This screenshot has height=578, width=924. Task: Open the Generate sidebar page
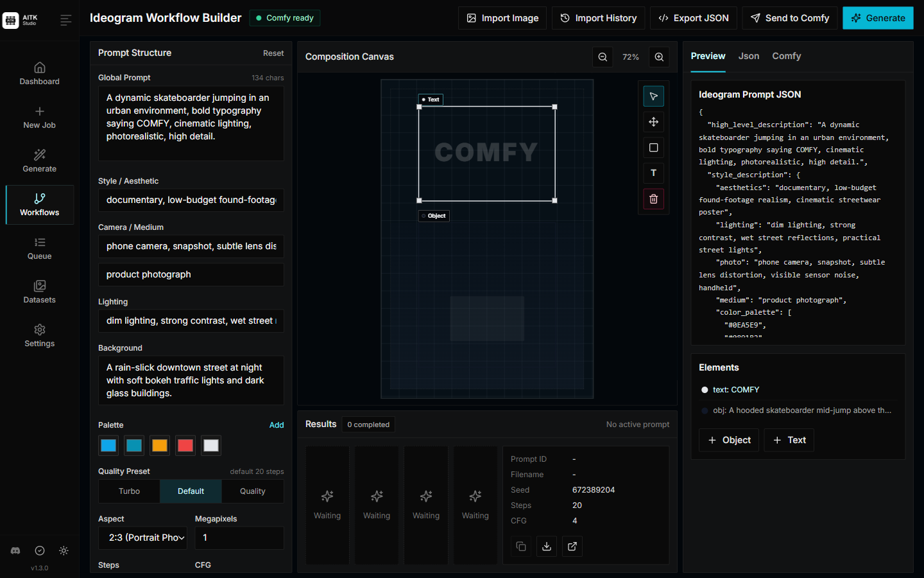[40, 161]
